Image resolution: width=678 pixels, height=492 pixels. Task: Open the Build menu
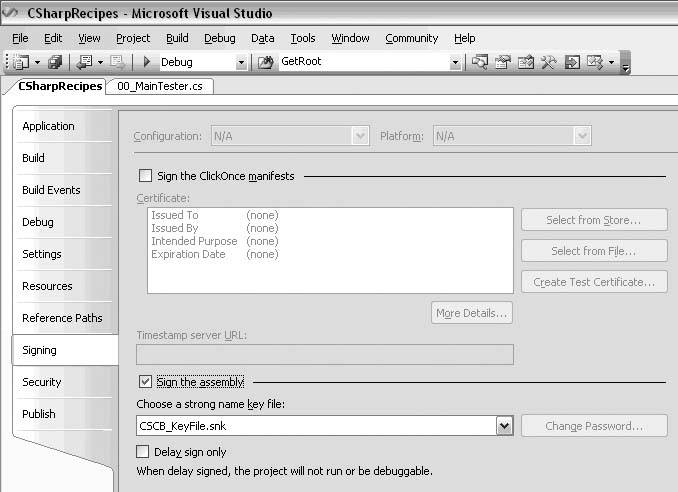click(x=177, y=38)
